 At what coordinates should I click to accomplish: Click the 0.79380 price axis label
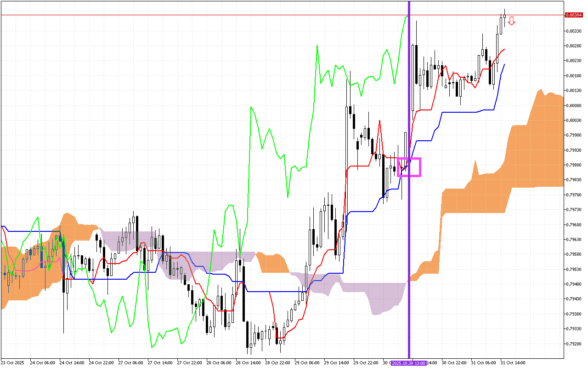[574, 314]
